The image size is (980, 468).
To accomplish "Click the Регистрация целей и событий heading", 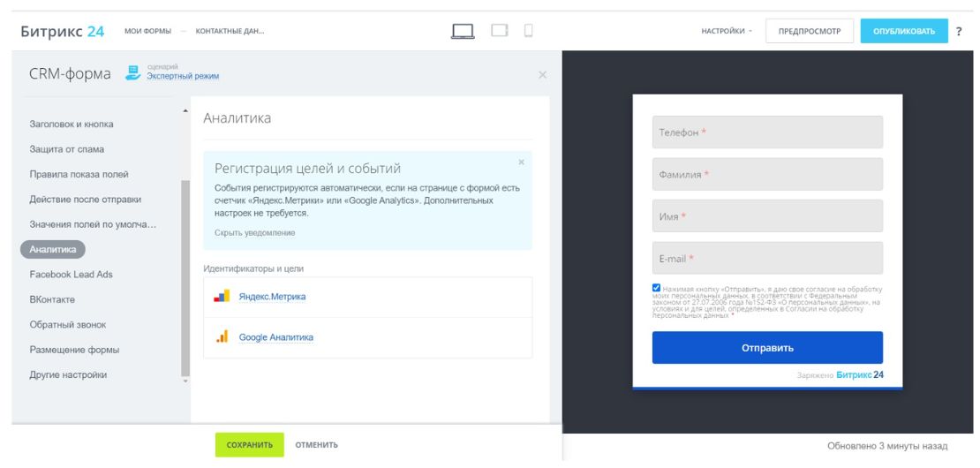I will [307, 169].
